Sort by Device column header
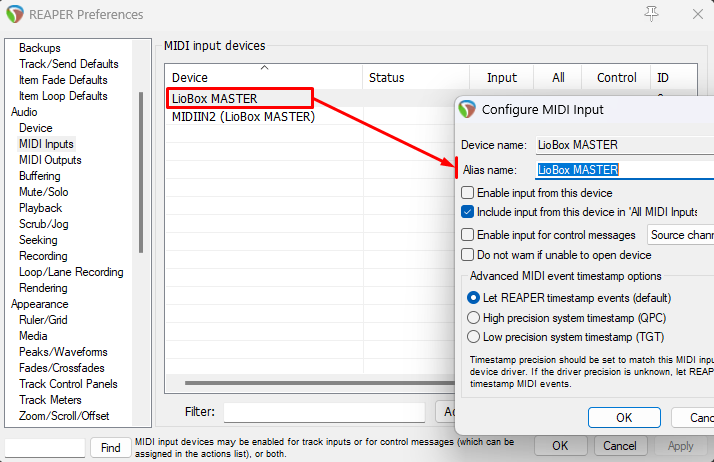 (264, 77)
